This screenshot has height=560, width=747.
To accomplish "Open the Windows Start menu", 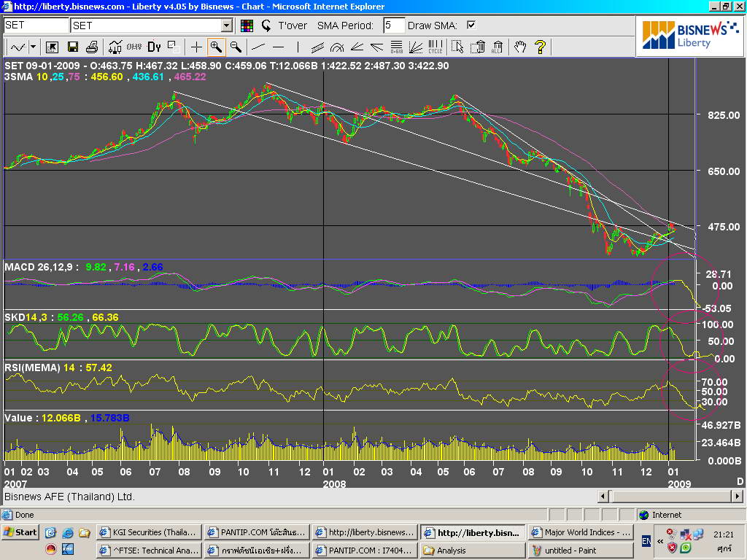I will coord(20,532).
